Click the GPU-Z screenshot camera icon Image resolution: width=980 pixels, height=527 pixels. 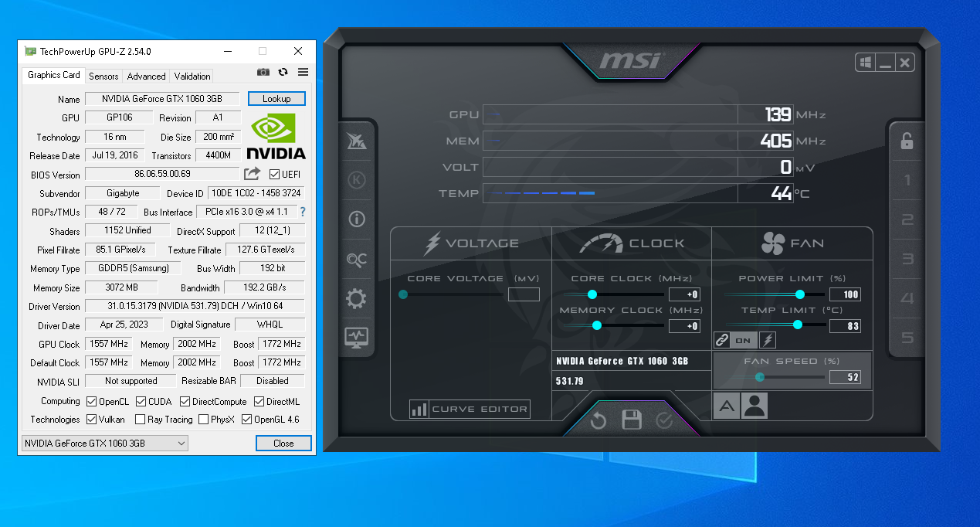[263, 73]
